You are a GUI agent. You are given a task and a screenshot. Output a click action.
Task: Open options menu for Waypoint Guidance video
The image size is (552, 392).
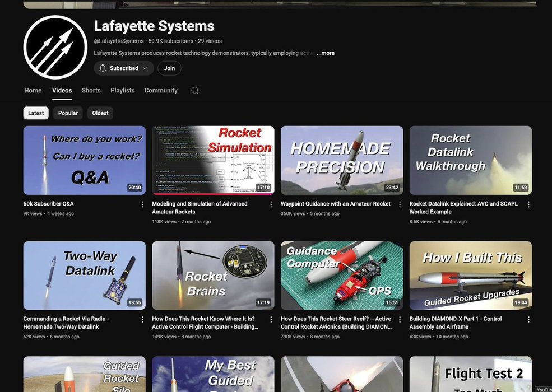400,204
